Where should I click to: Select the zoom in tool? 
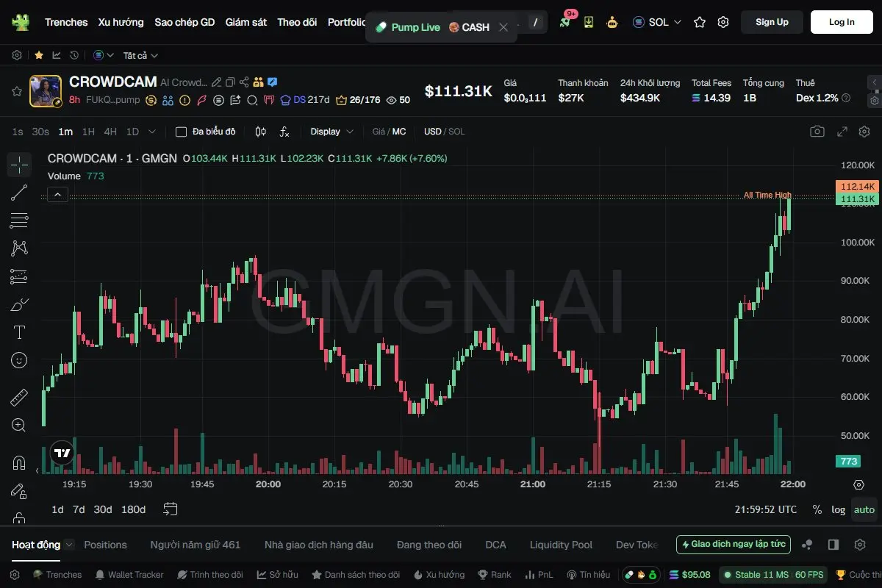tap(19, 425)
